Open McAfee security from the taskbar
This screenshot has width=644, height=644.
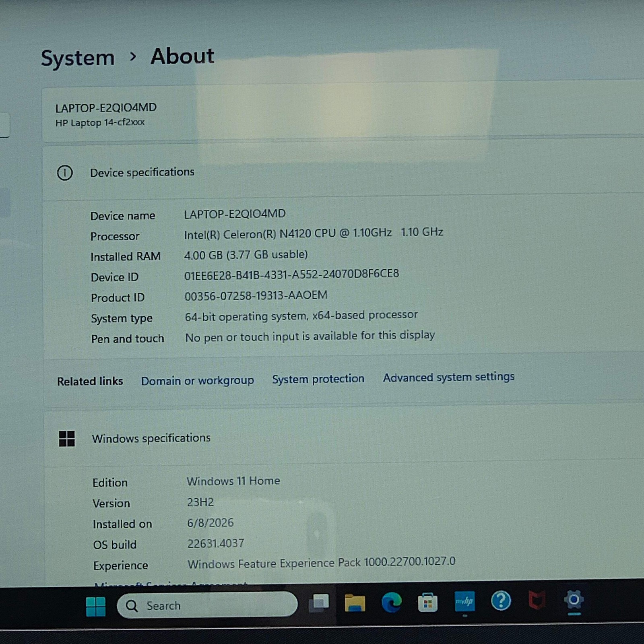pos(537,601)
